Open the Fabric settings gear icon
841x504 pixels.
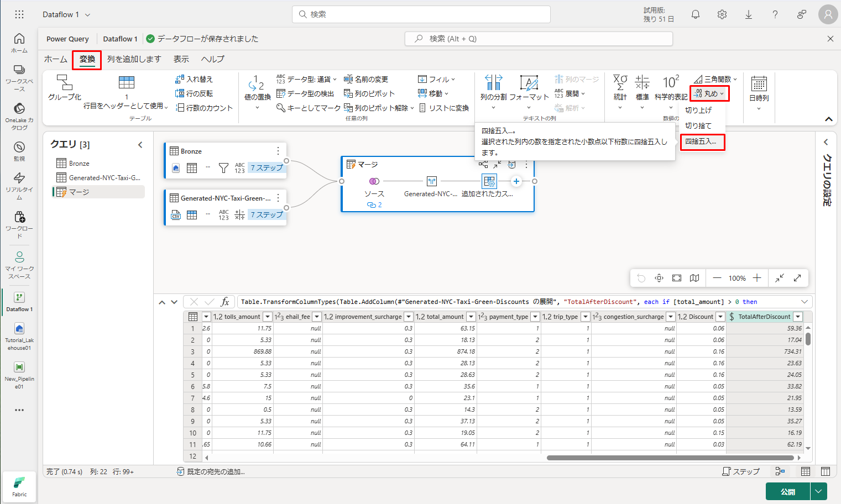click(722, 15)
